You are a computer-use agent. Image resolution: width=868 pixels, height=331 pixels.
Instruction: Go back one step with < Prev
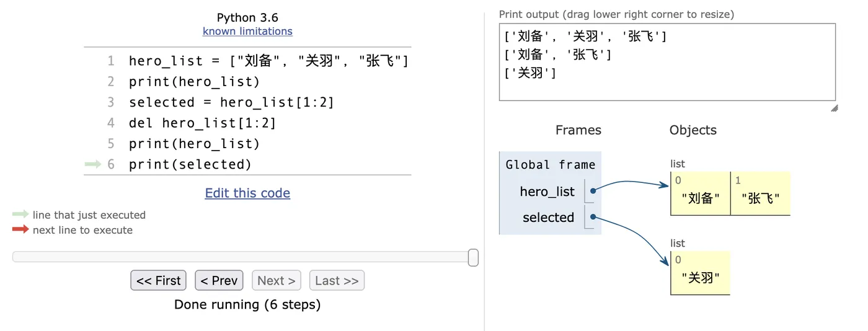pos(219,281)
